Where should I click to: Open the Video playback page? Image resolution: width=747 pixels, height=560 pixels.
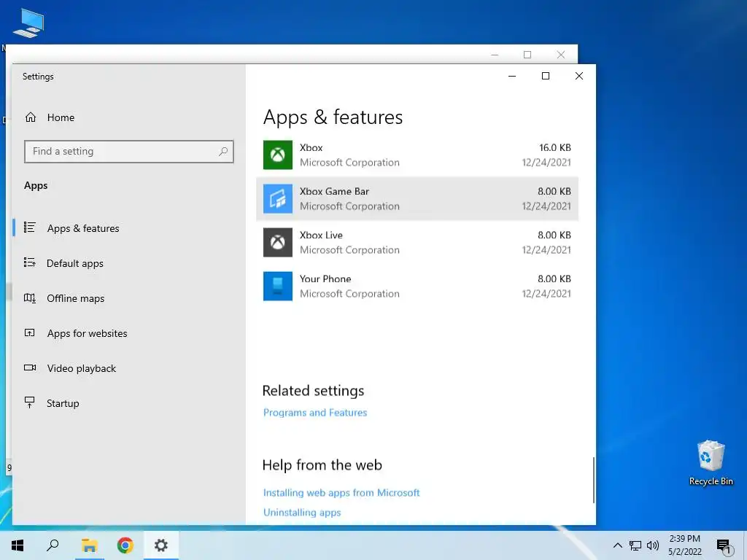point(82,368)
